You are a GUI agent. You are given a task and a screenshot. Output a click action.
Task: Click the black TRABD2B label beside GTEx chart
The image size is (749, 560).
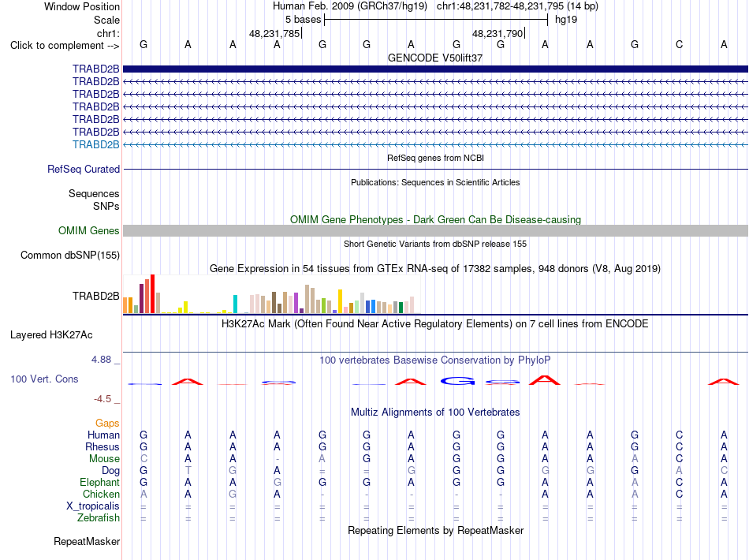pos(96,297)
